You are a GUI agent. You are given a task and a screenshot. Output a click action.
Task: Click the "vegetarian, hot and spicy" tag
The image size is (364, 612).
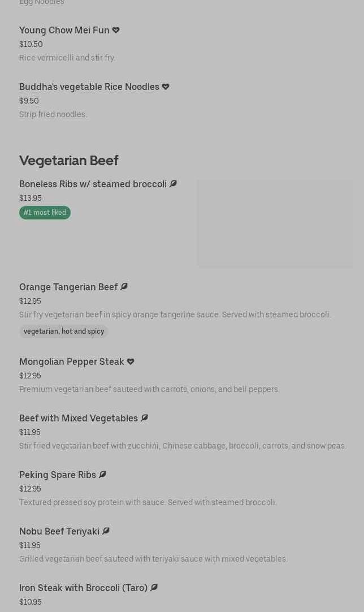coord(64,331)
